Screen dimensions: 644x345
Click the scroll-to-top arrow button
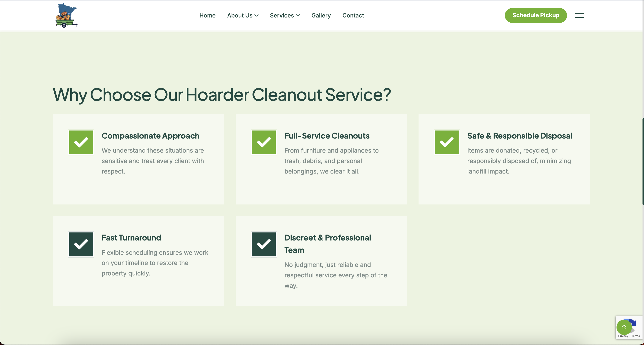624,327
